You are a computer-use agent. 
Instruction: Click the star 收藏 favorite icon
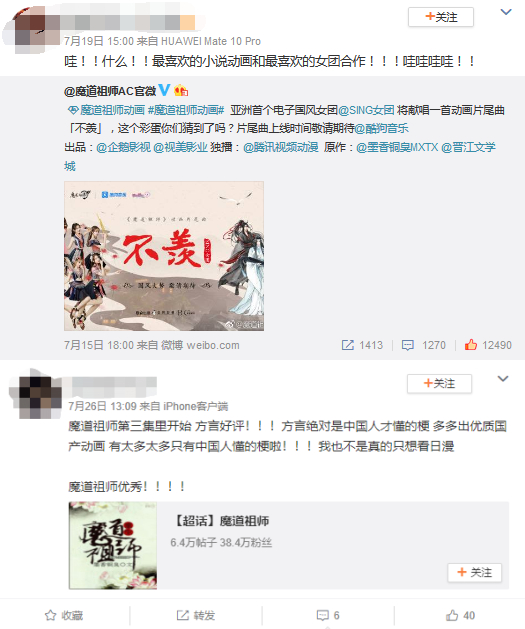51,615
